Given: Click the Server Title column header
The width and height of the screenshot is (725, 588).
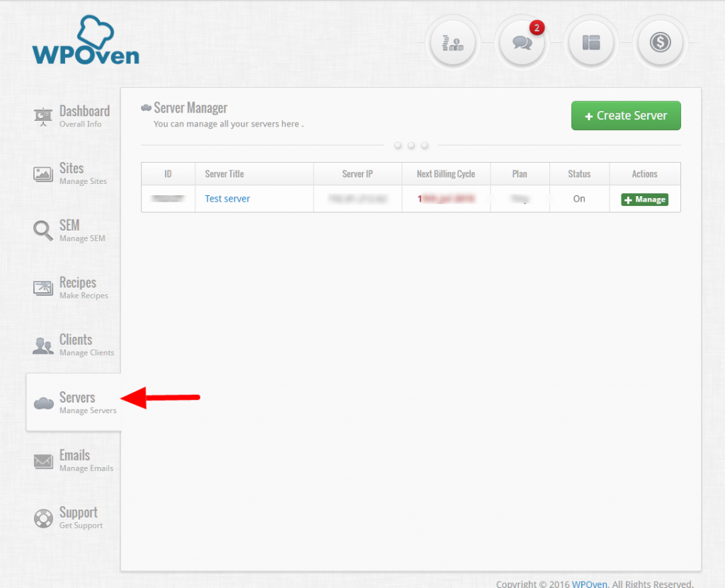Looking at the screenshot, I should coord(254,174).
